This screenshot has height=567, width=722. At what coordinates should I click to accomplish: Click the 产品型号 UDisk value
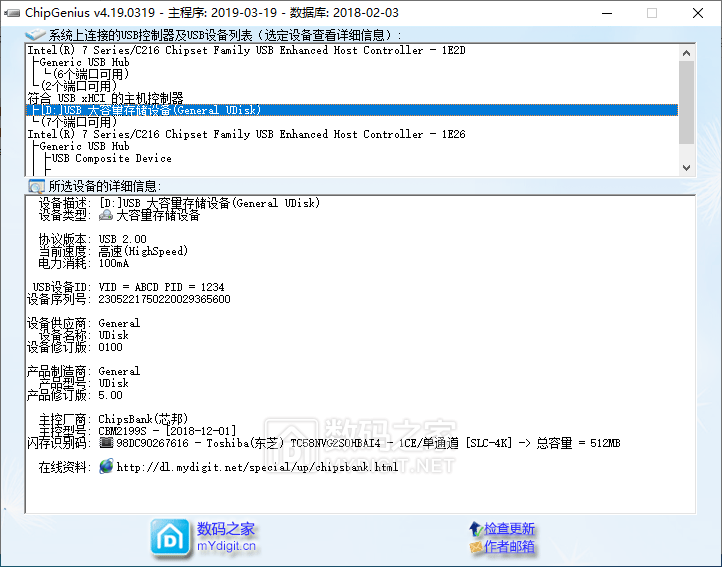[114, 383]
